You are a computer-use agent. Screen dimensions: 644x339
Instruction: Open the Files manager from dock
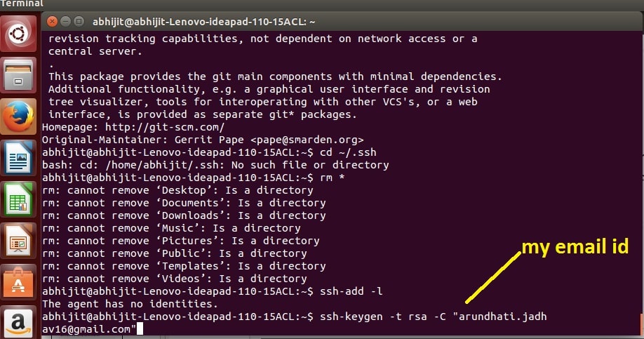click(x=18, y=75)
